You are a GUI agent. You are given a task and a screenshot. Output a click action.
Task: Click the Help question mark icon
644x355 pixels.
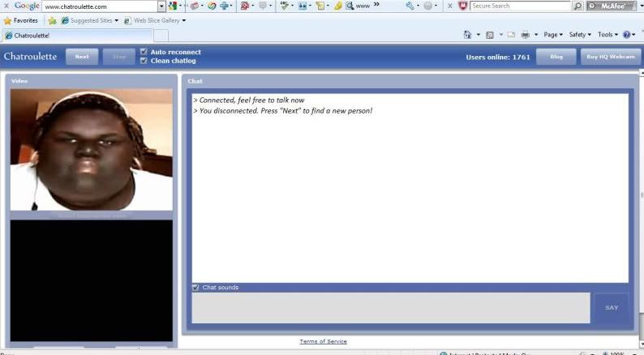[627, 35]
